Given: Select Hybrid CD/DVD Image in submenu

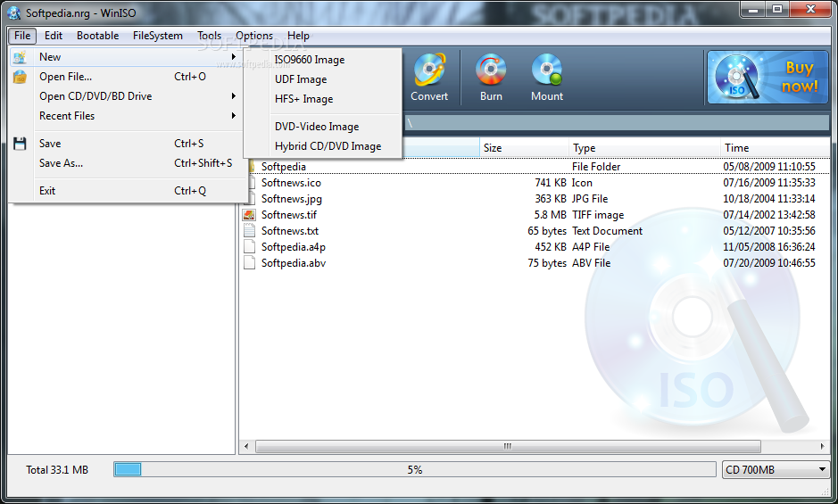Looking at the screenshot, I should tap(322, 146).
